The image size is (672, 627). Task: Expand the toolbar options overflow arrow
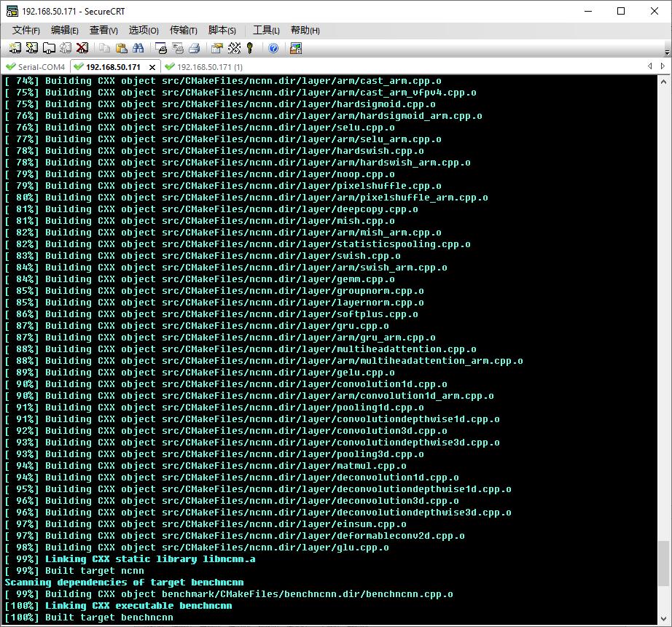coord(667,52)
